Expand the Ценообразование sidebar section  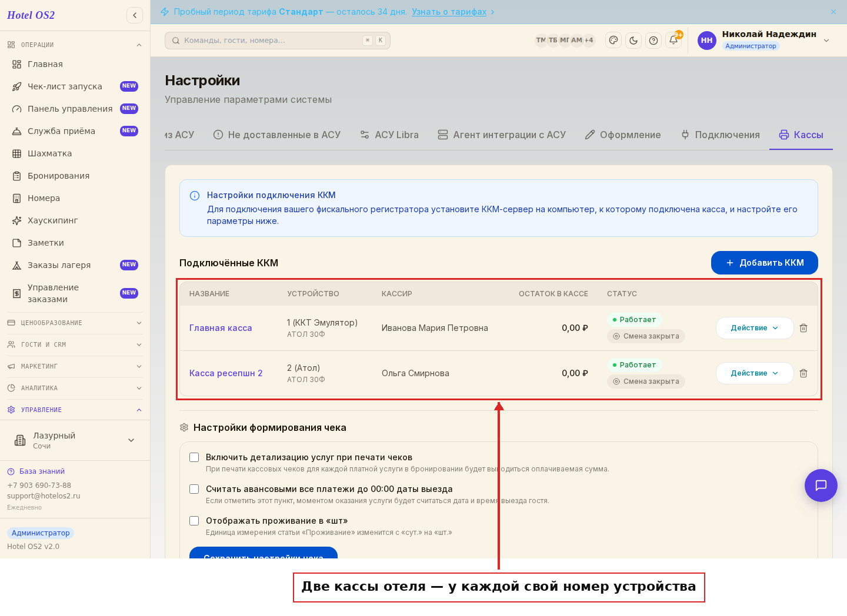pos(75,323)
